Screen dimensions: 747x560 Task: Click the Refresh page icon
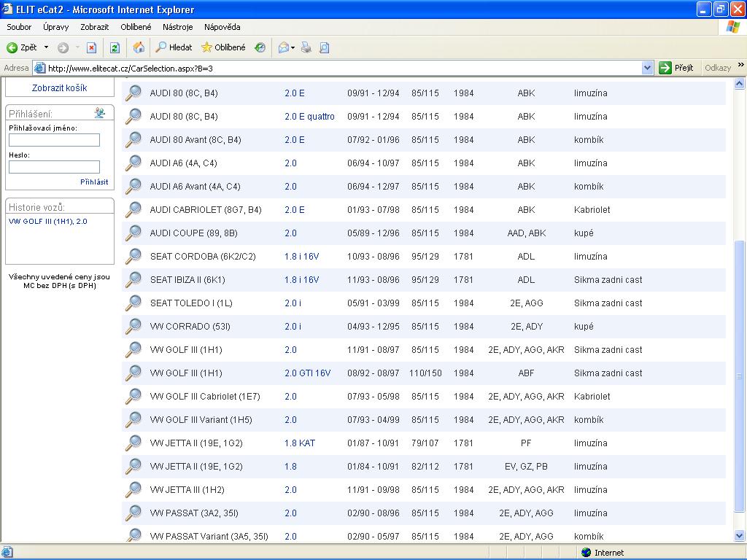[x=115, y=47]
